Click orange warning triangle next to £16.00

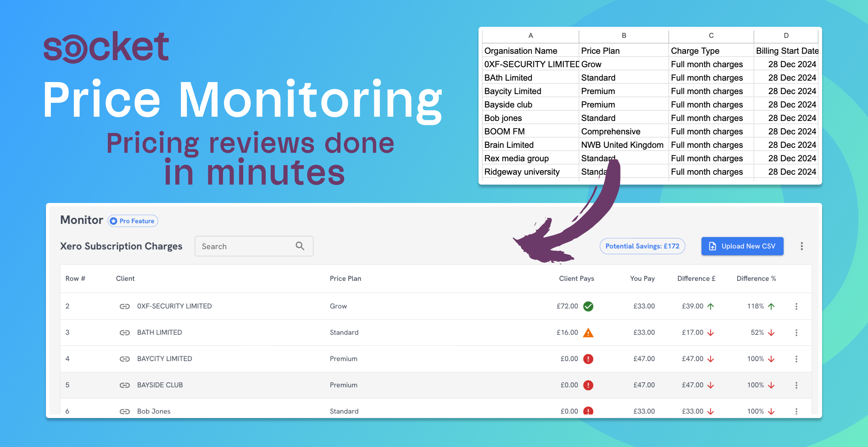(x=588, y=333)
